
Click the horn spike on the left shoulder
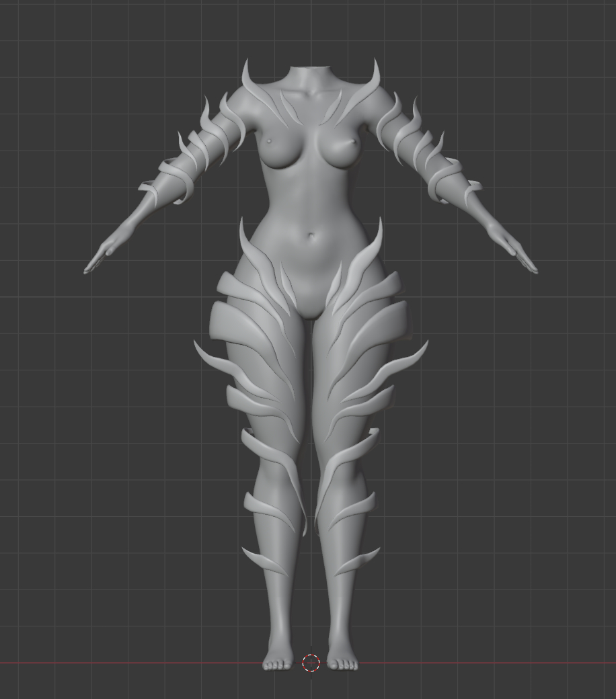[247, 75]
